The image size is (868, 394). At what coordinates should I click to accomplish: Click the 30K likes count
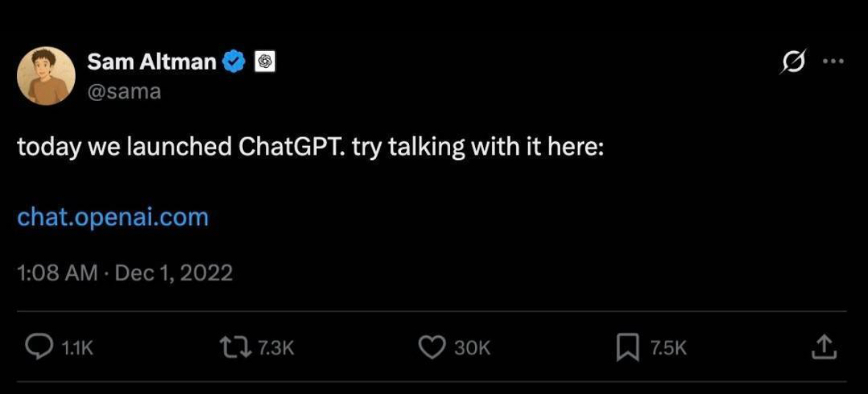(x=472, y=348)
